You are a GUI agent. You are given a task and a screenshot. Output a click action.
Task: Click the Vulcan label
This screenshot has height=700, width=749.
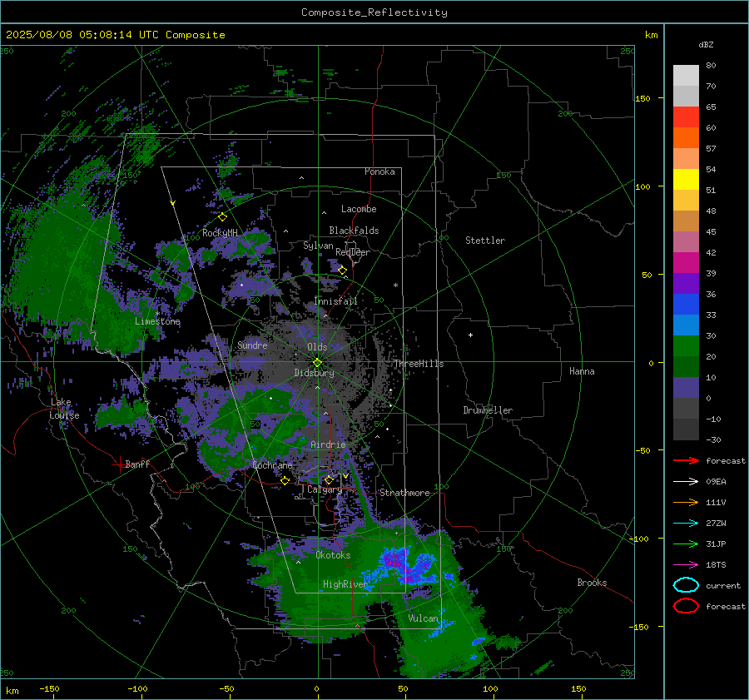423,618
